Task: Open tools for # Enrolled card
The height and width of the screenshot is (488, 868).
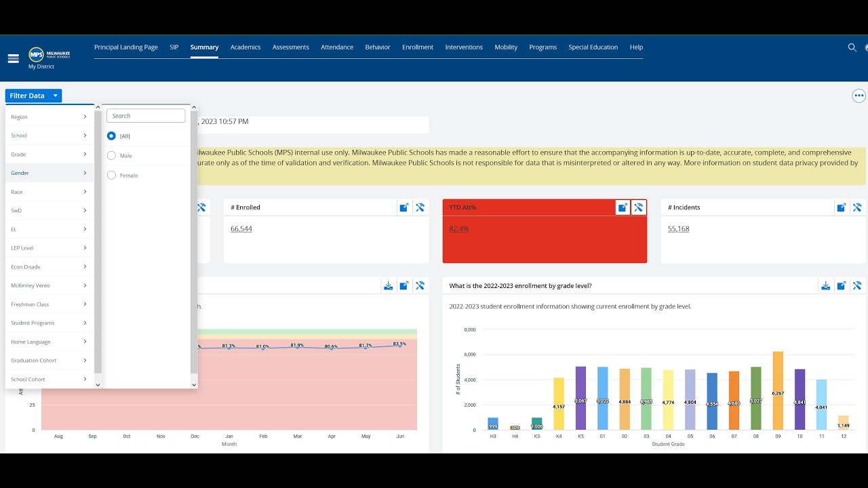Action: (420, 207)
